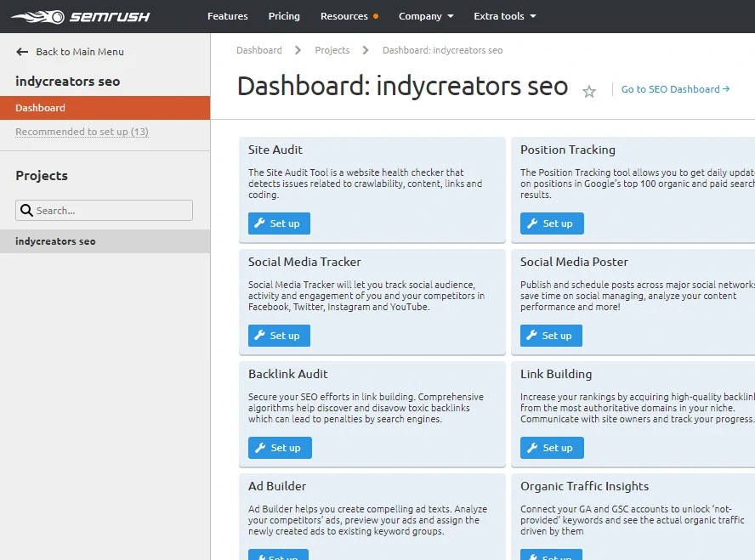The height and width of the screenshot is (560, 755).
Task: Set up Link Building
Action: (552, 448)
